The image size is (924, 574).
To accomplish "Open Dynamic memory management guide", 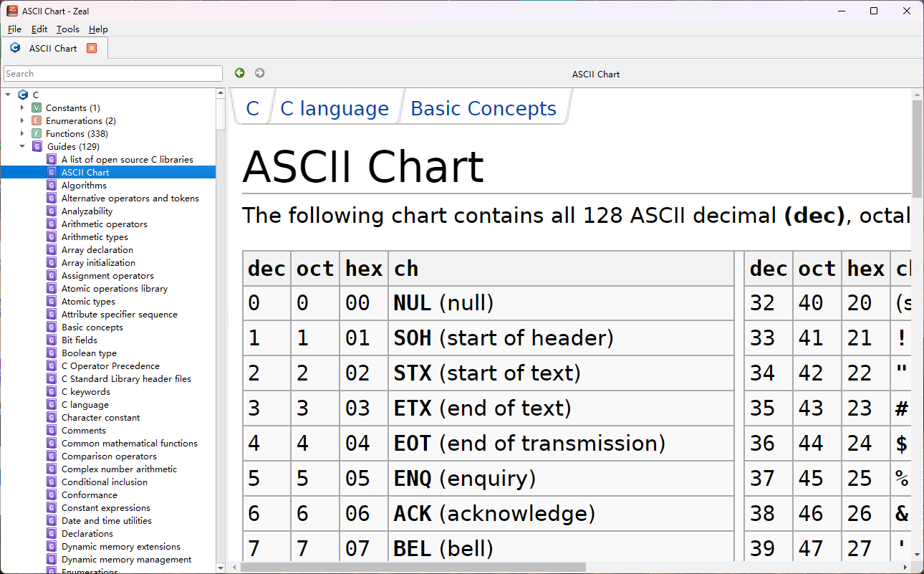I will coord(126,559).
